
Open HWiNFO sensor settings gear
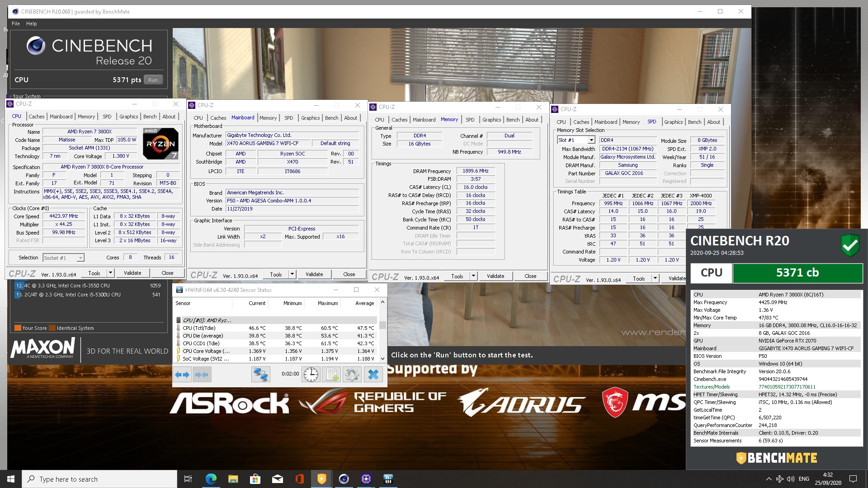352,375
